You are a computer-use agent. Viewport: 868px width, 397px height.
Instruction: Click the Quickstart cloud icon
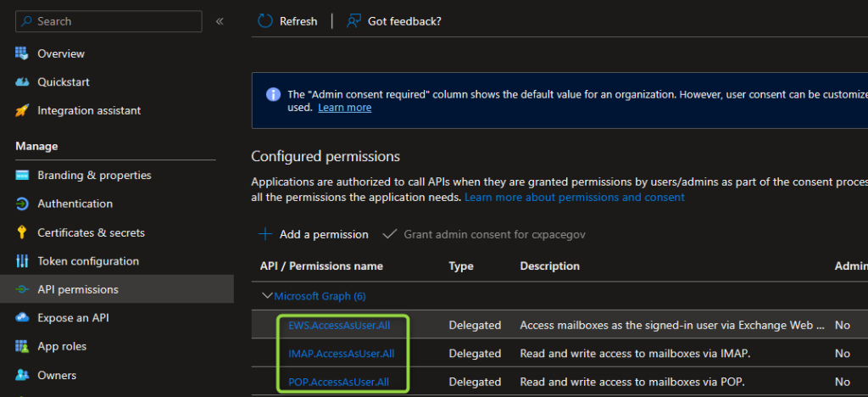tap(22, 82)
